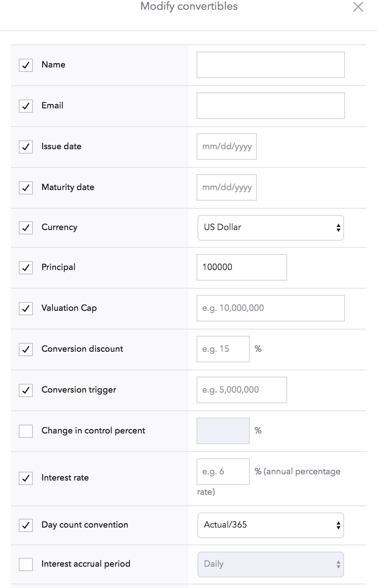
Task: Expand the Day count convention dropdown
Action: (270, 525)
